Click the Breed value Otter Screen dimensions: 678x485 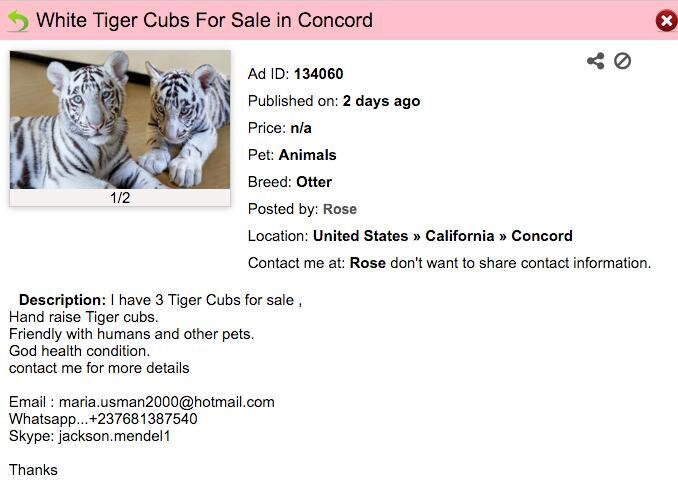coord(314,182)
